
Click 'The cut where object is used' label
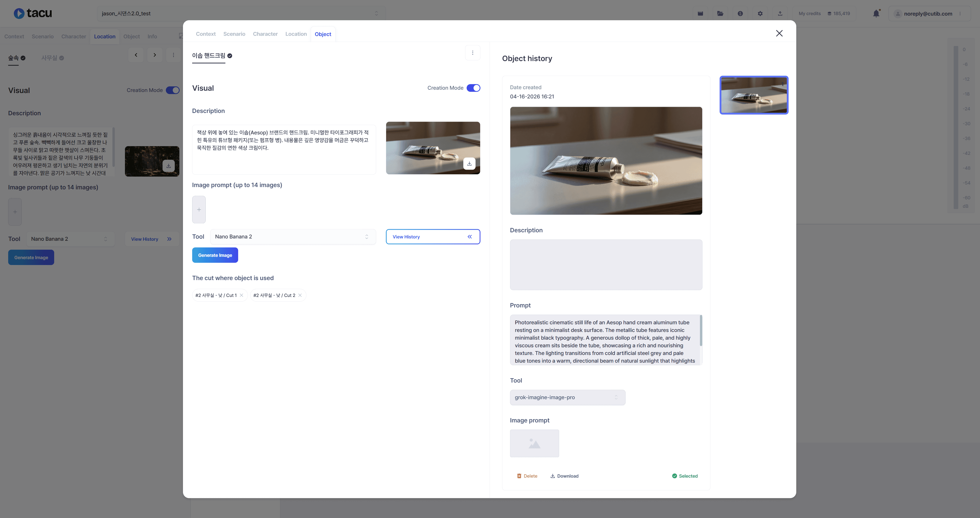coord(233,278)
